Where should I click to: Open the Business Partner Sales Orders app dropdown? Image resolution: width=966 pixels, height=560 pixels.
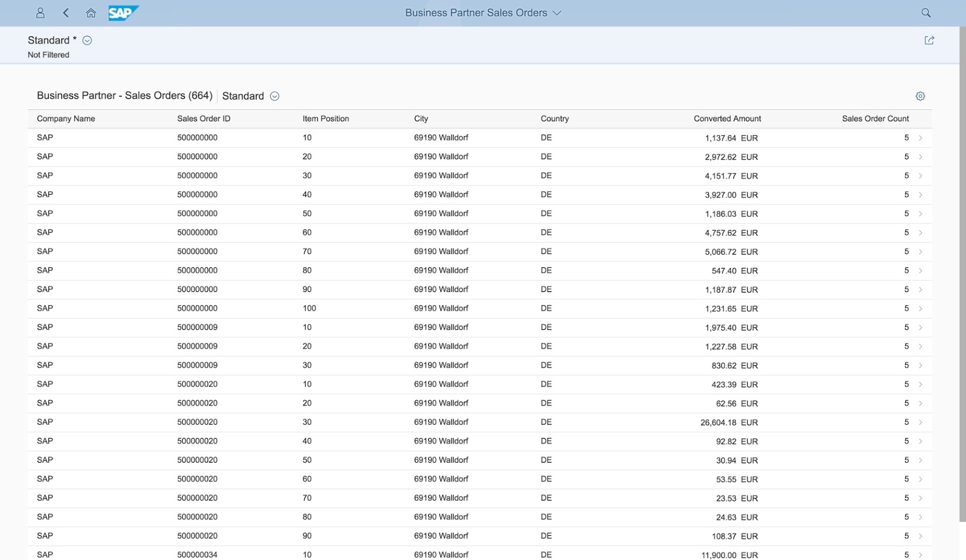pyautogui.click(x=557, y=13)
